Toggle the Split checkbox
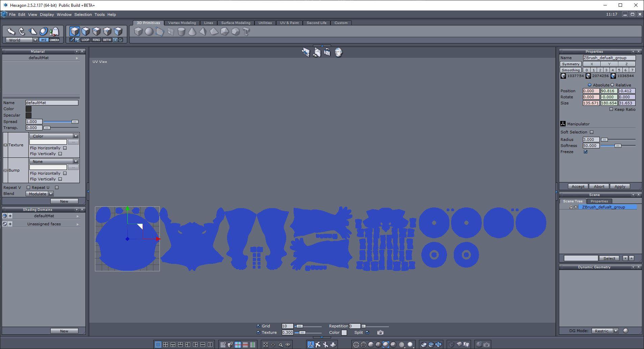 tap(367, 332)
